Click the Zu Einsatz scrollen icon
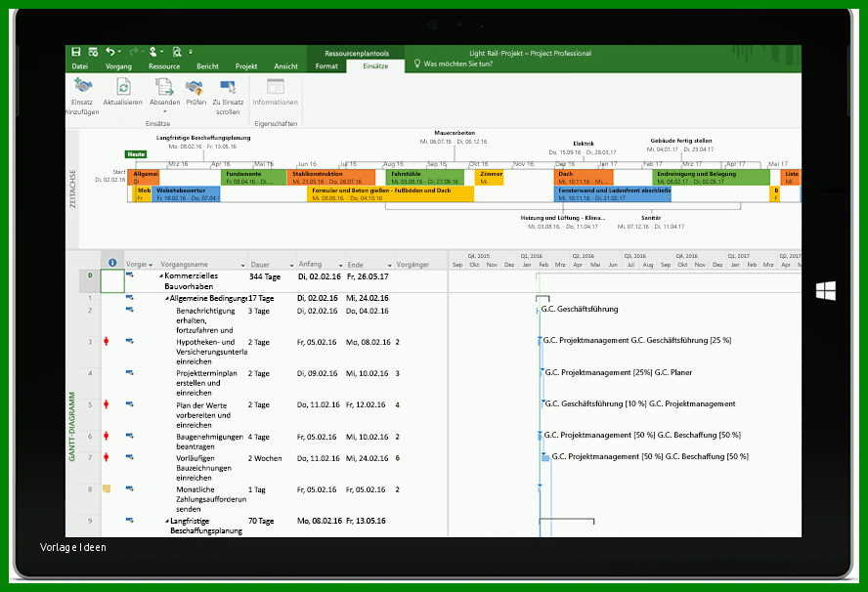868x592 pixels. click(x=228, y=86)
